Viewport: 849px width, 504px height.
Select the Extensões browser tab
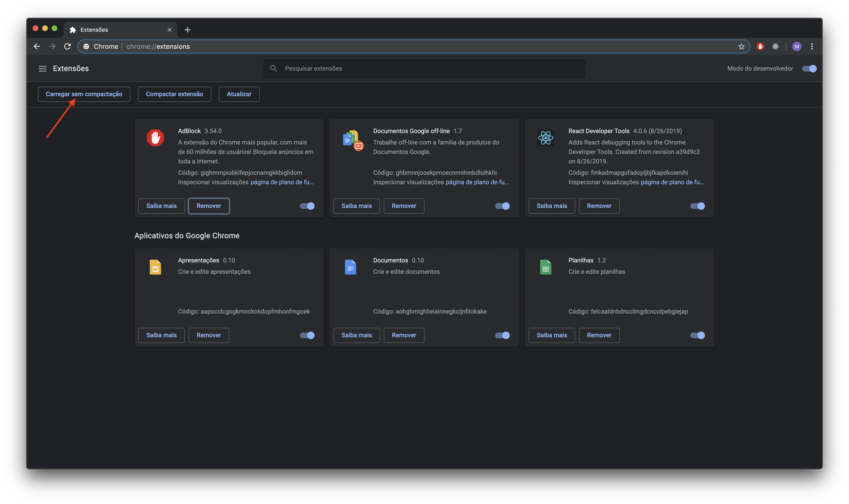115,30
